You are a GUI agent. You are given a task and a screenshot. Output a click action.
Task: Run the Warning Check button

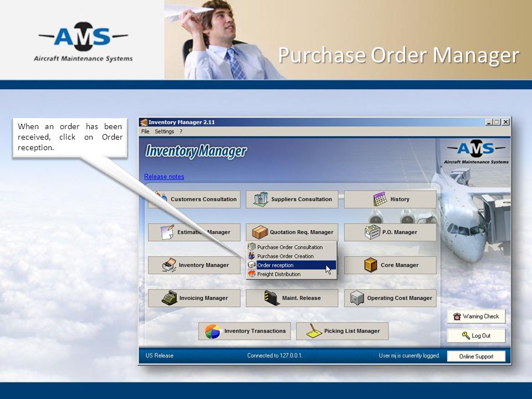coord(477,316)
